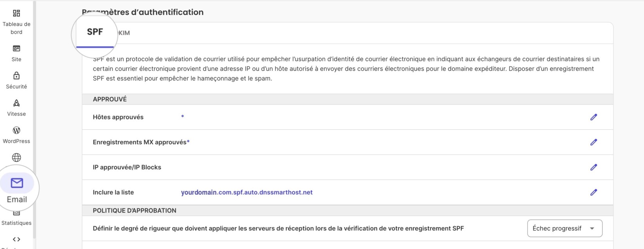Click the Enregistrements MX approuvés label
644x249 pixels.
(140, 142)
